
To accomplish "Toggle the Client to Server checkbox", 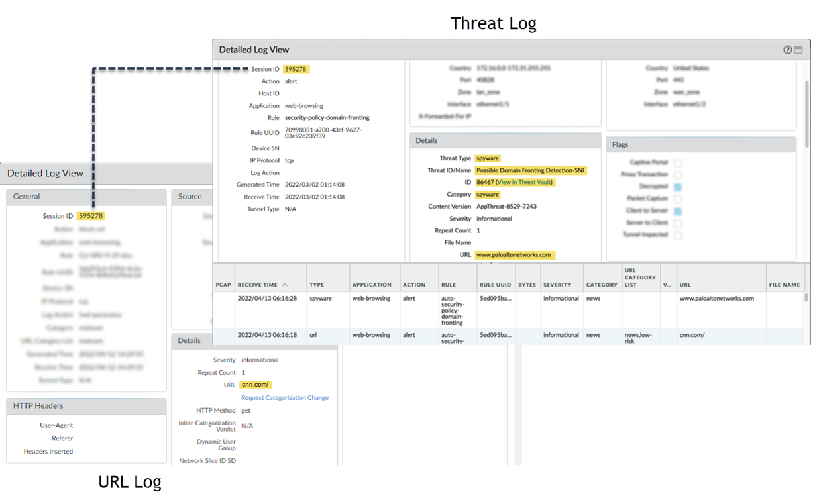I will (x=677, y=211).
